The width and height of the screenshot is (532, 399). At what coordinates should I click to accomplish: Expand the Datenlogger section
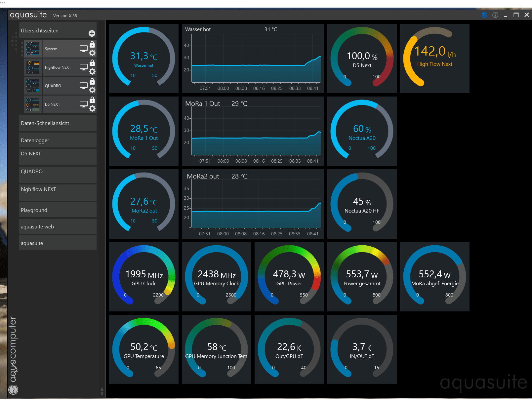pyautogui.click(x=58, y=140)
